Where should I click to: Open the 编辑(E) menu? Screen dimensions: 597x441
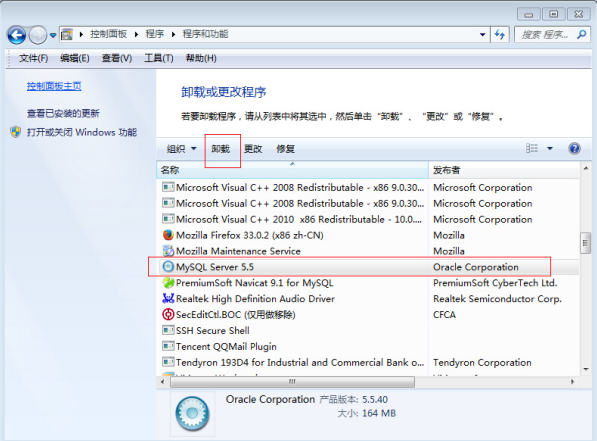click(75, 58)
